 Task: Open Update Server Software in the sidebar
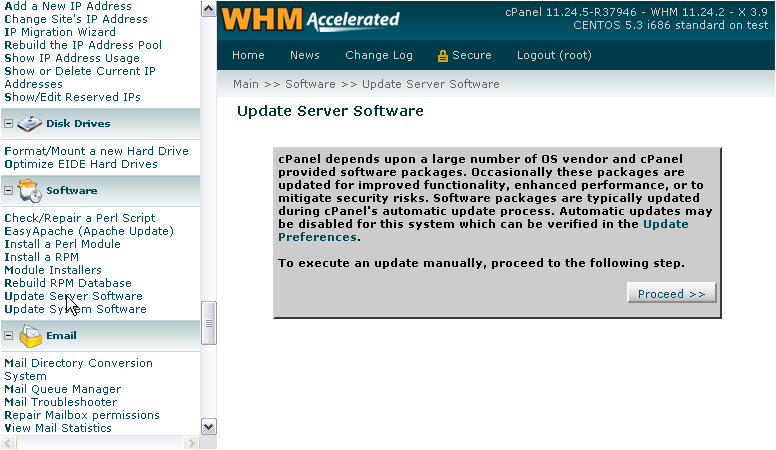point(73,296)
